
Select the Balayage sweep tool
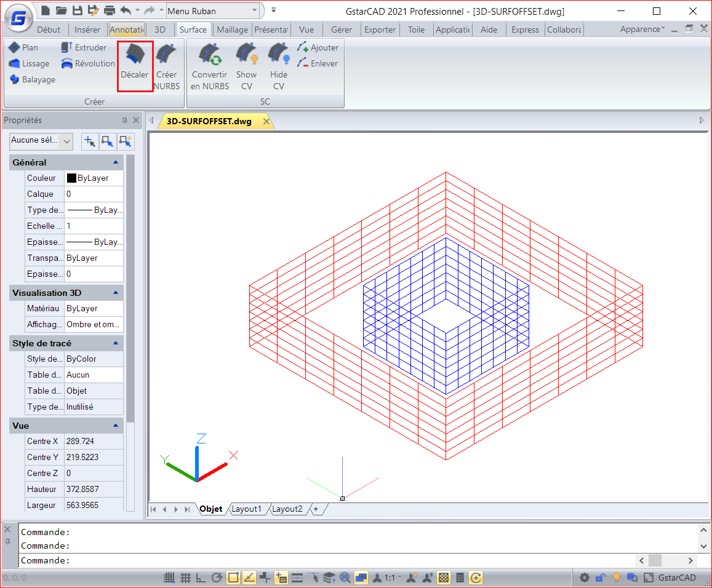click(x=32, y=79)
